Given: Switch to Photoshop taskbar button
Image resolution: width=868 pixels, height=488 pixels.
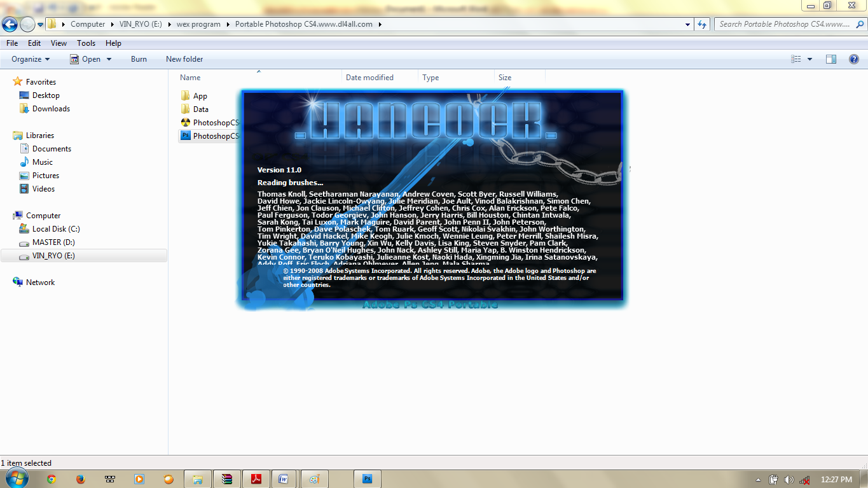Looking at the screenshot, I should pos(367,479).
